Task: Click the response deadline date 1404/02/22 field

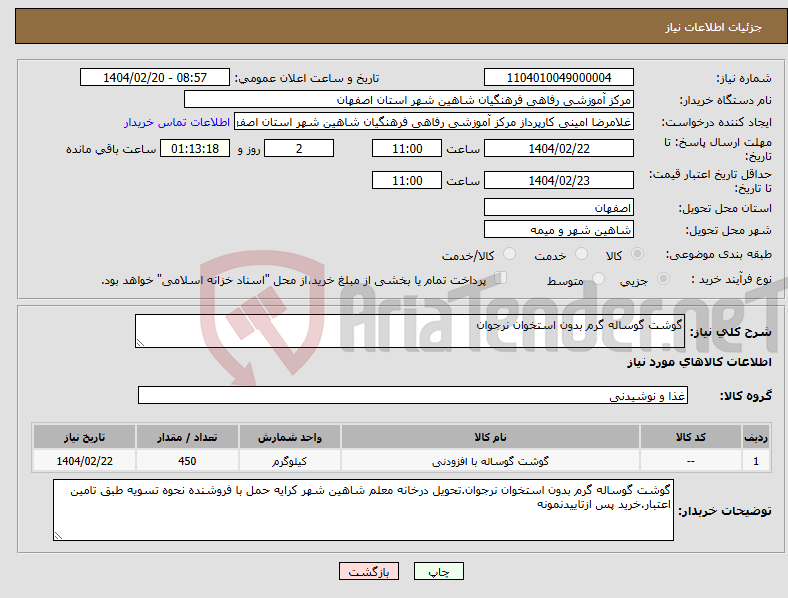Action: point(558,148)
